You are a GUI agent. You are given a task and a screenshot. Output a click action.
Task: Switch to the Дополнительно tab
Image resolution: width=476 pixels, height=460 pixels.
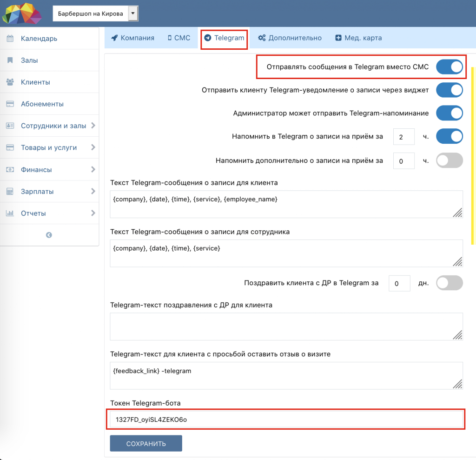point(290,38)
